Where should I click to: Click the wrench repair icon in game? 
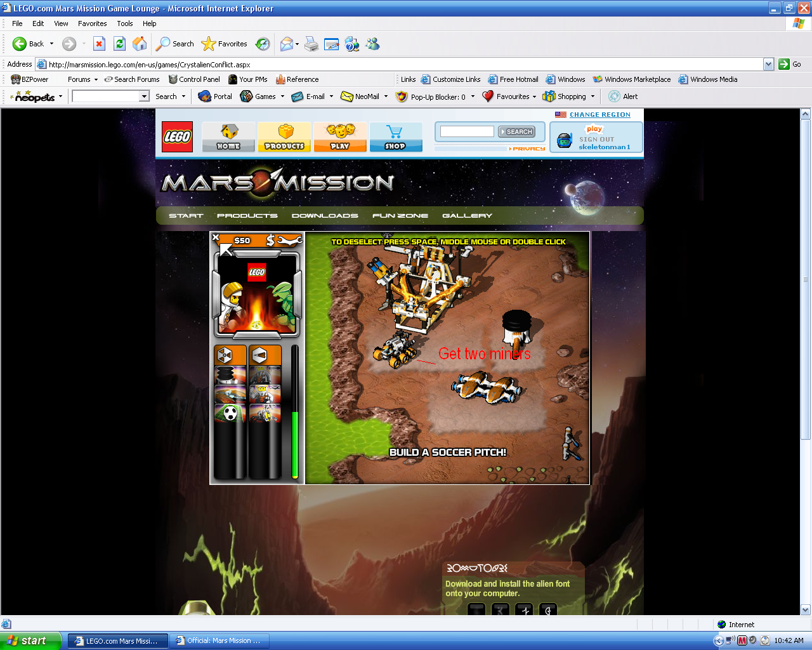(x=291, y=240)
